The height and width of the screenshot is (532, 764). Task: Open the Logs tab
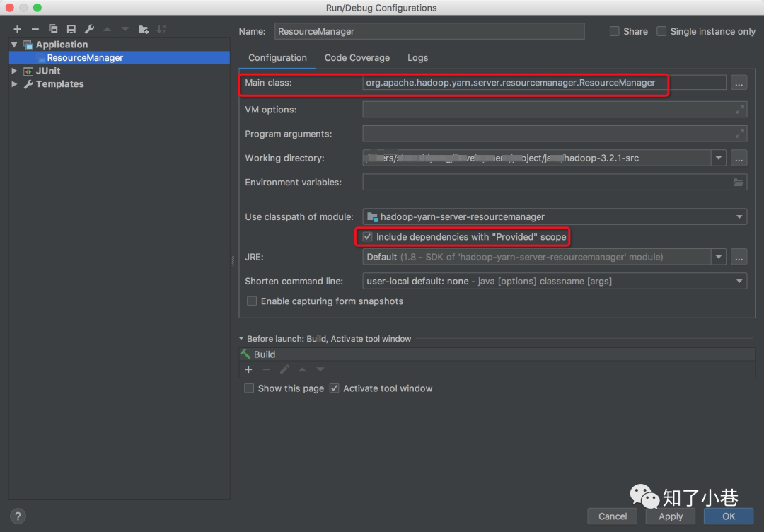coord(417,57)
